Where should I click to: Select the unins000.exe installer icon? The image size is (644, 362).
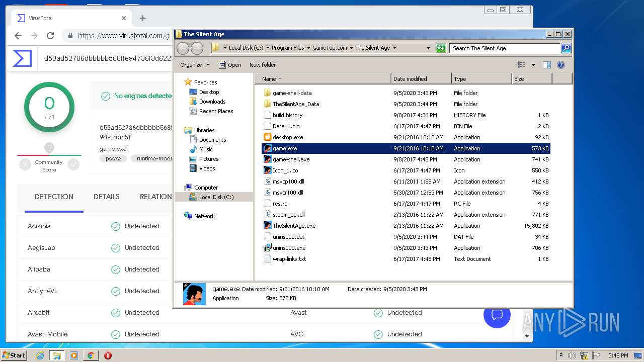[268, 248]
